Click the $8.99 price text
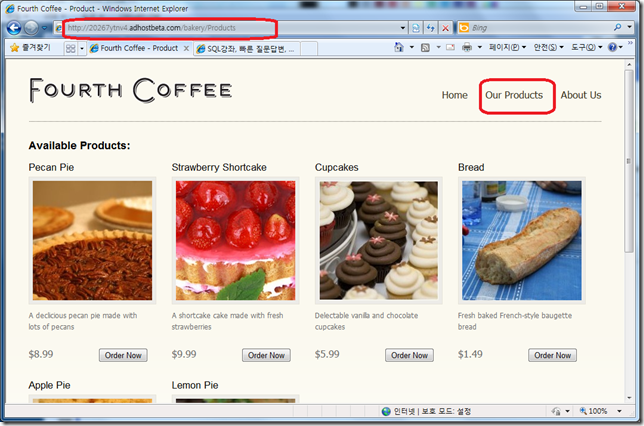644x426 pixels. 41,354
